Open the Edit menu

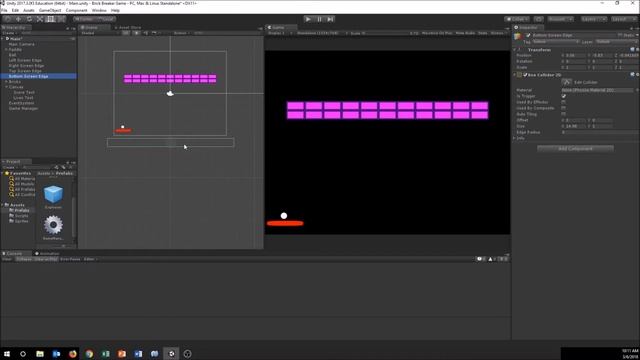15,10
